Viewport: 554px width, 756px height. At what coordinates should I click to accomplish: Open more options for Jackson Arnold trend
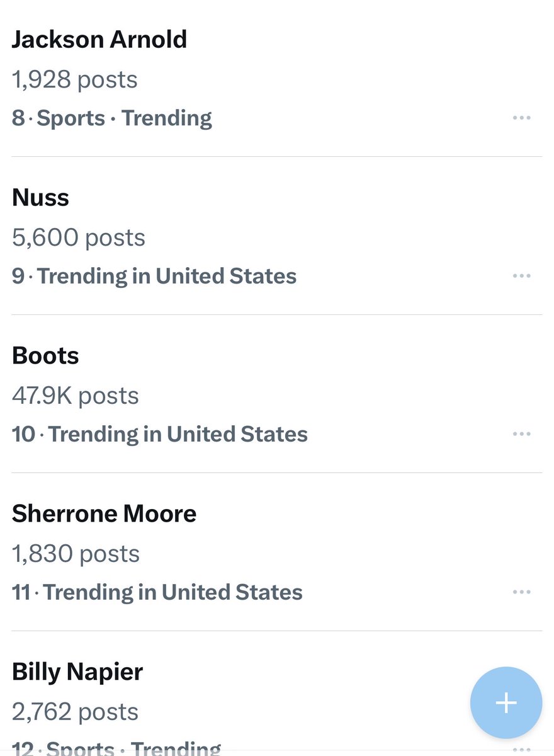(x=521, y=118)
